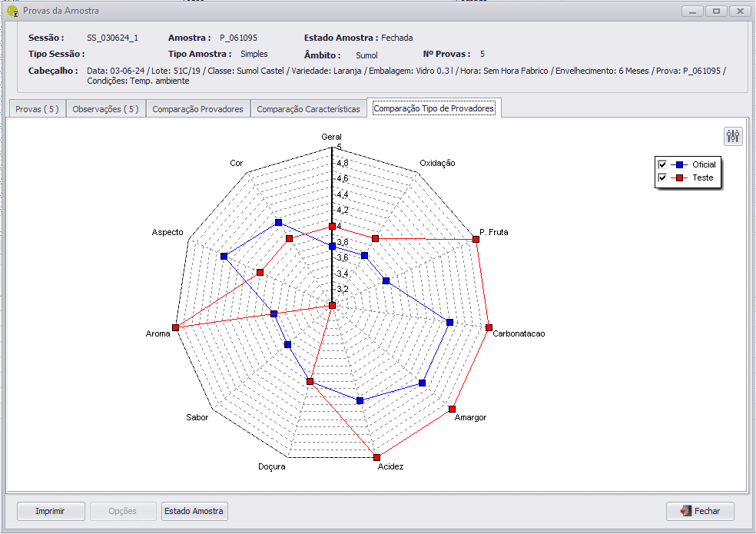
Task: Click the blue Oficial legend marker
Action: 679,164
